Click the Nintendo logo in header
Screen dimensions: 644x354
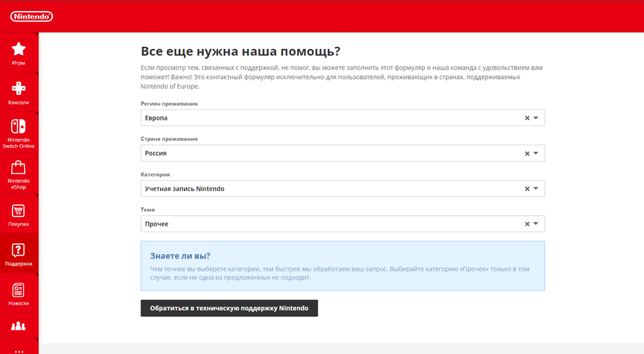pos(32,16)
